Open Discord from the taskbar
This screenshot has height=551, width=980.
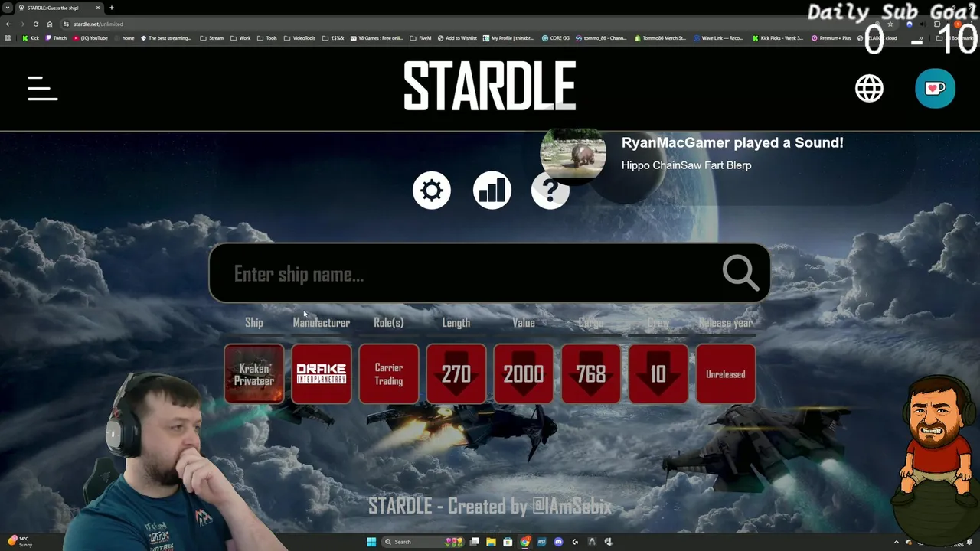(558, 542)
